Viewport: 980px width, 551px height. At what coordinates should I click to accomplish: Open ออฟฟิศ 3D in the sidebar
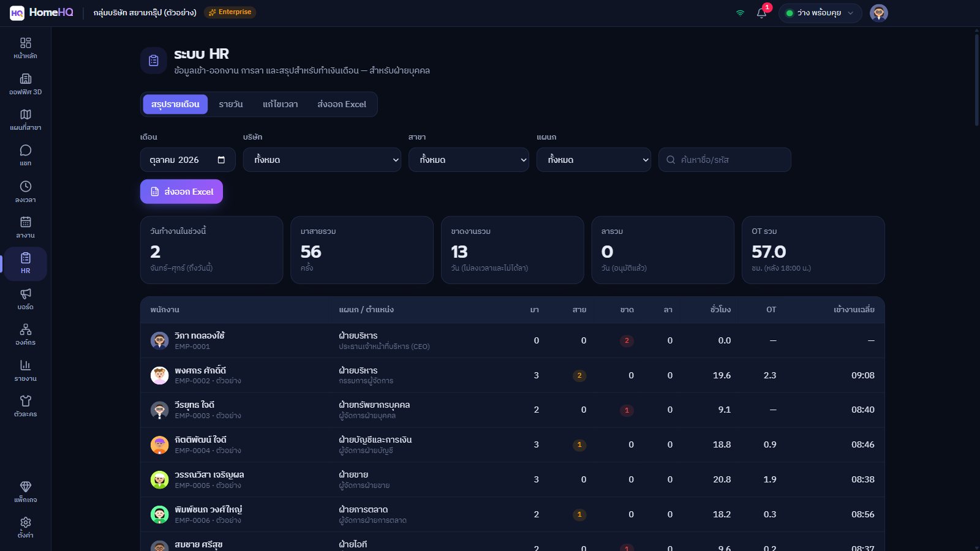click(x=25, y=84)
